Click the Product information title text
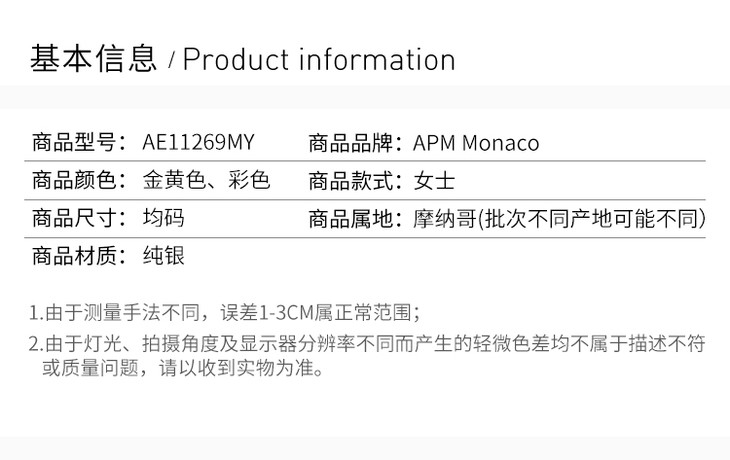Screen dimensions: 730x460 (x=319, y=59)
